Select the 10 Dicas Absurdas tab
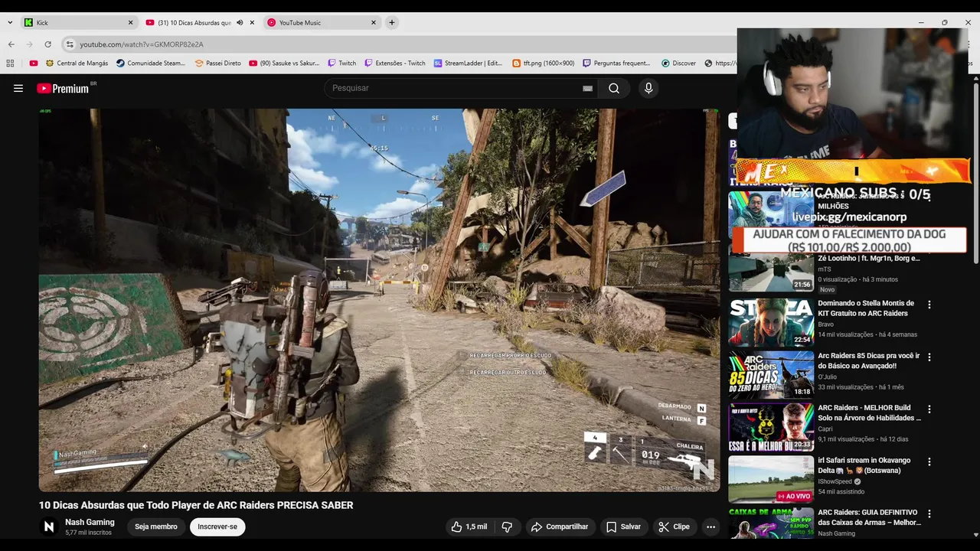This screenshot has height=551, width=980. [x=199, y=23]
